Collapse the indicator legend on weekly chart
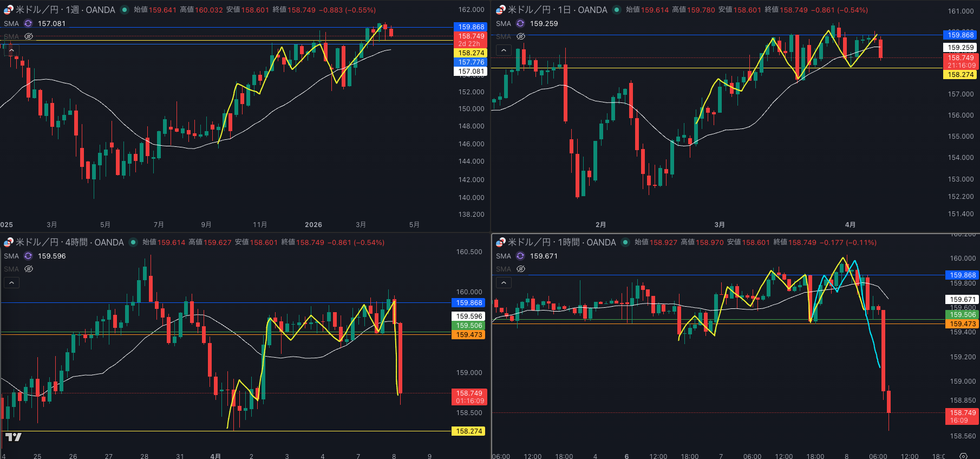The image size is (980, 459). point(11,50)
